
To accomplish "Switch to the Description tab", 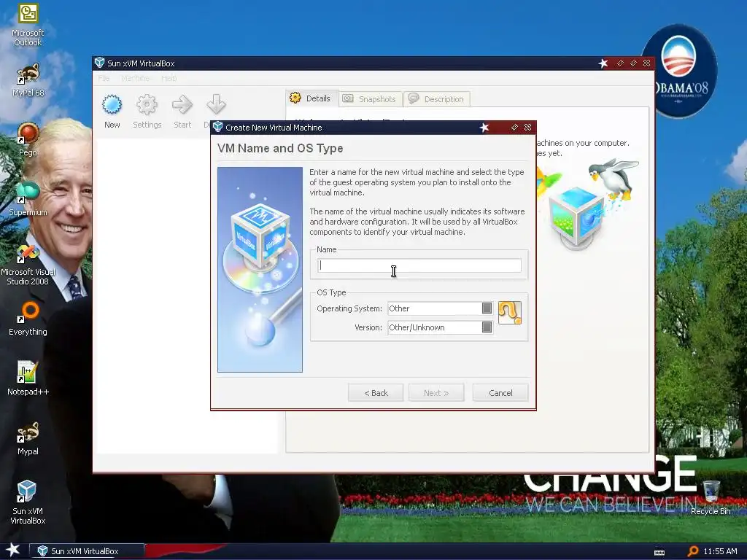I will [437, 99].
